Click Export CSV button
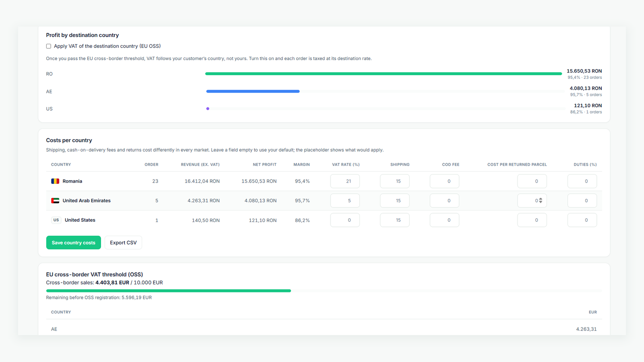Image resolution: width=644 pixels, height=362 pixels. click(x=123, y=243)
